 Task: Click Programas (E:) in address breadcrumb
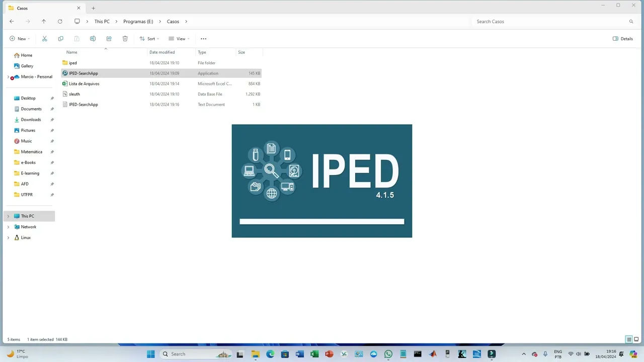click(x=138, y=22)
